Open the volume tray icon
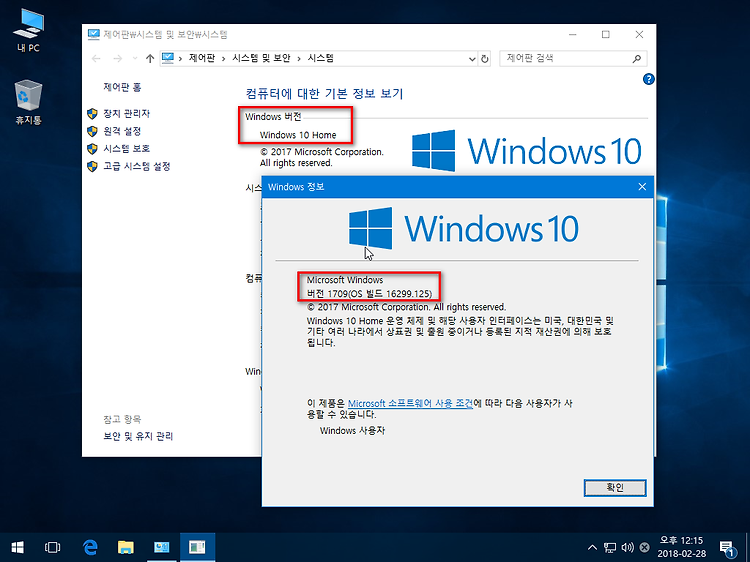750x562 pixels. [x=627, y=548]
